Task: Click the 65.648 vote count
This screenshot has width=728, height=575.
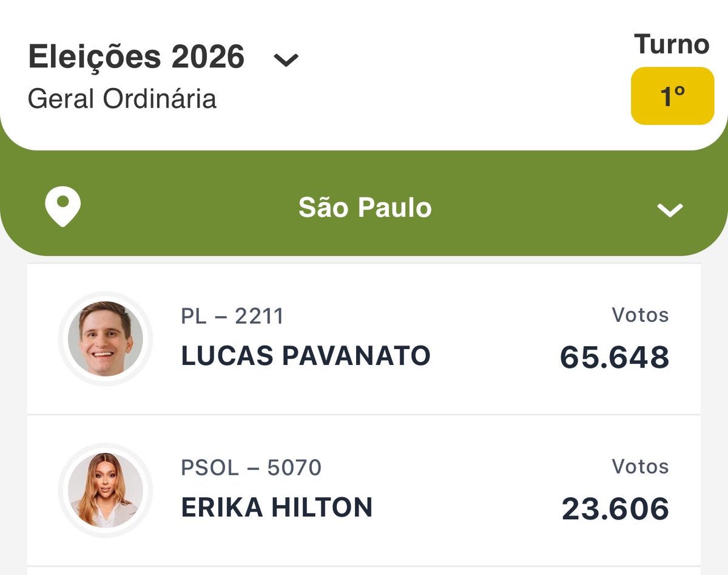Action: click(614, 357)
